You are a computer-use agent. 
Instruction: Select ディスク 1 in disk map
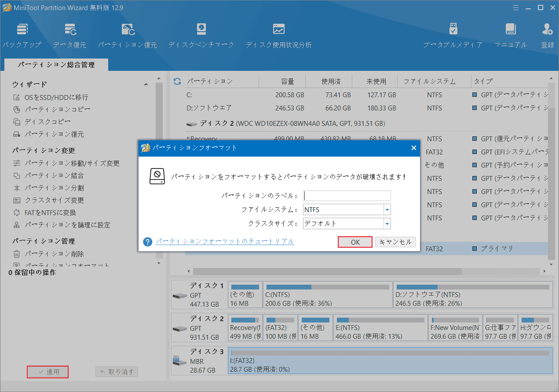tap(199, 295)
